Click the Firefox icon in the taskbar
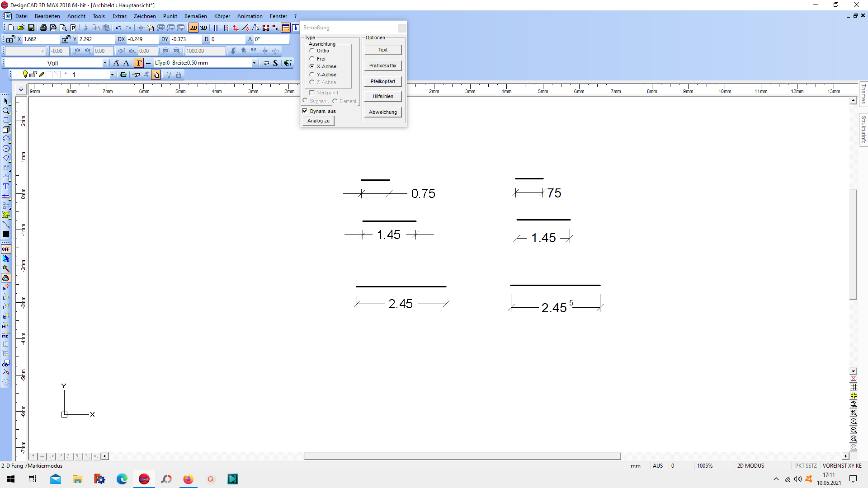 tap(189, 479)
